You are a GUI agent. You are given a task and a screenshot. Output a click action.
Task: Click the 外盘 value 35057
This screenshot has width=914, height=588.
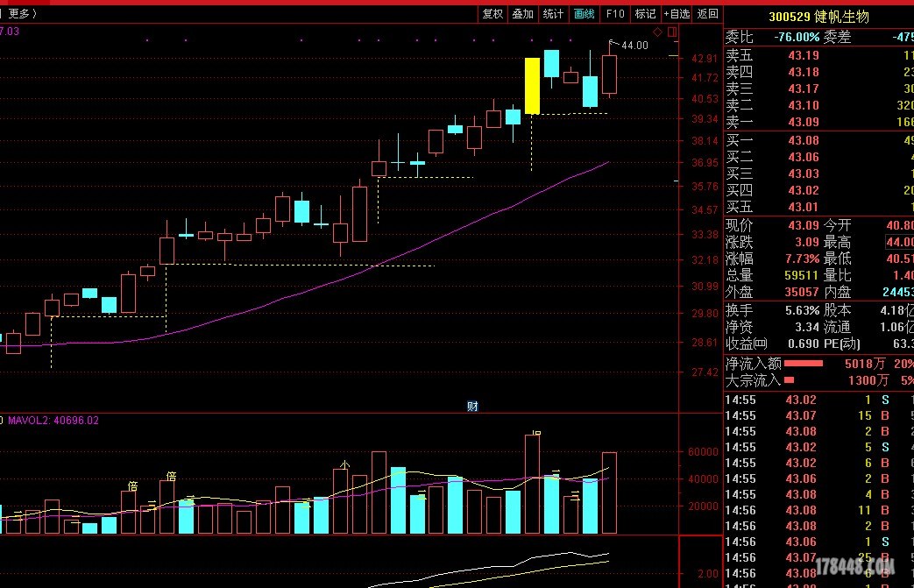[x=802, y=292]
